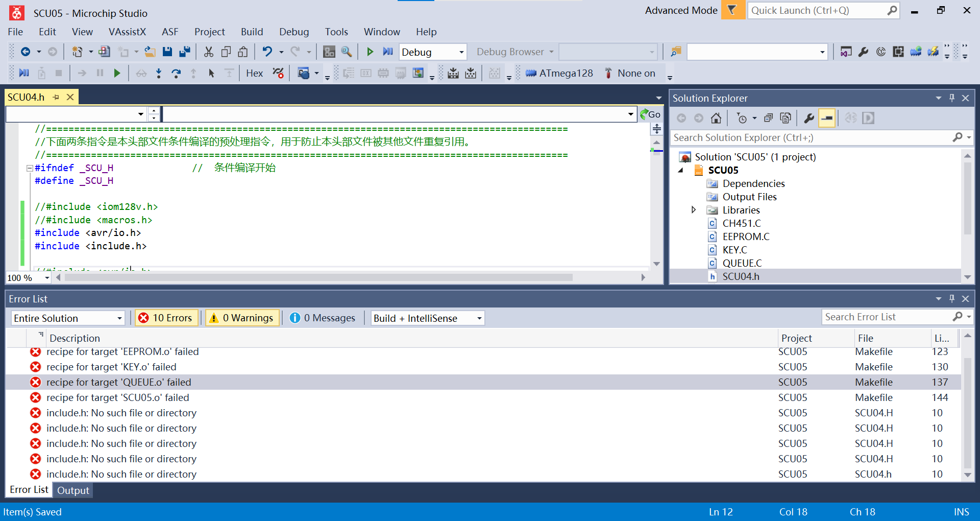Click the 10 Errors button
Image resolution: width=980 pixels, height=521 pixels.
coord(166,318)
